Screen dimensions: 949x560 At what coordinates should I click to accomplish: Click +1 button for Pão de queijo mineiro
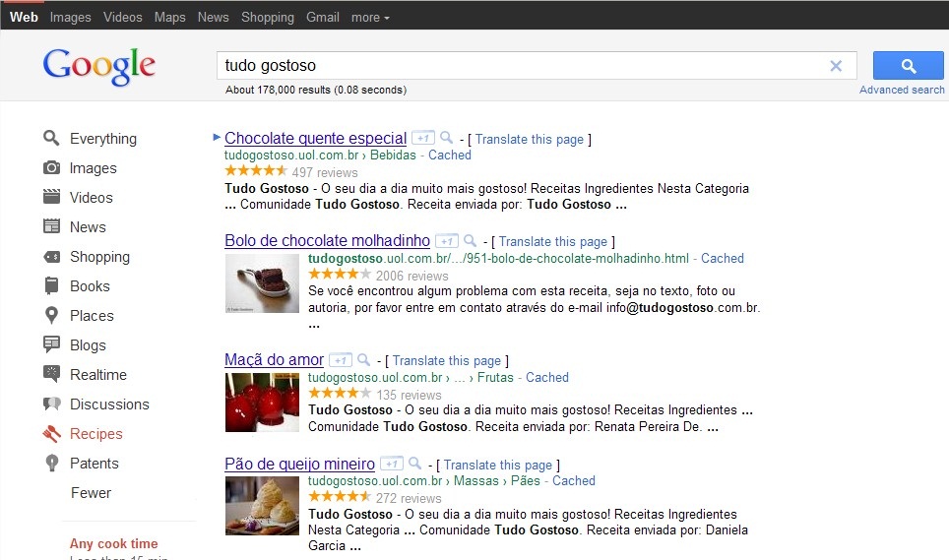pos(392,464)
